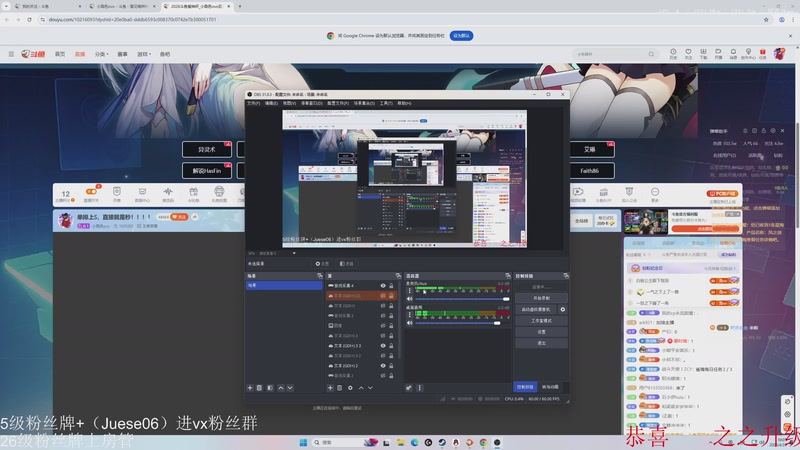
Task: Toggle visibility of topmost OBS source
Action: 383,286
